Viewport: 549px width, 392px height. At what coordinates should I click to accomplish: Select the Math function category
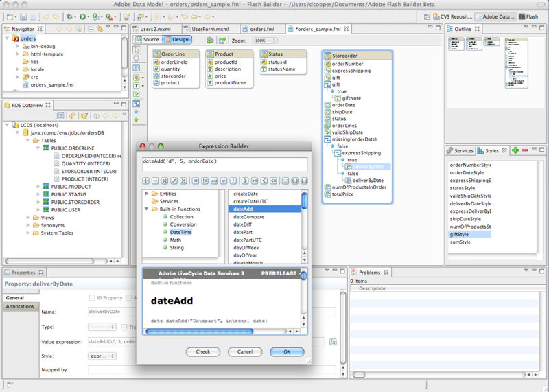pos(176,240)
